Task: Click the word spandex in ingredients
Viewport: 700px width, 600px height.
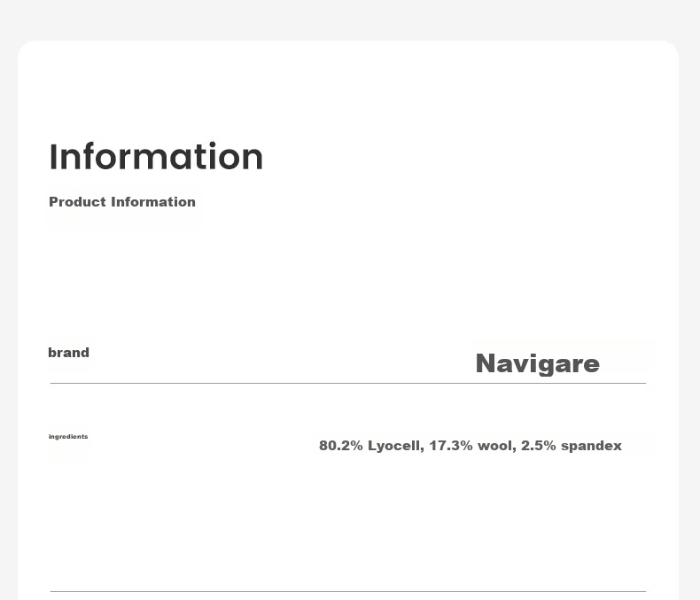Action: pyautogui.click(x=591, y=446)
